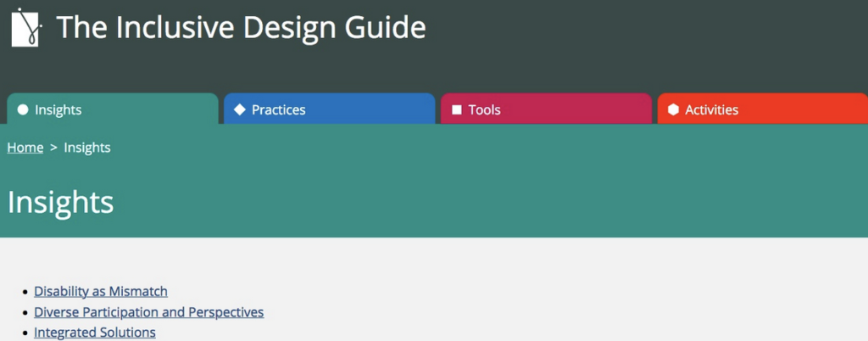This screenshot has width=868, height=341.
Task: Switch to the Practices tab label
Action: [x=278, y=109]
